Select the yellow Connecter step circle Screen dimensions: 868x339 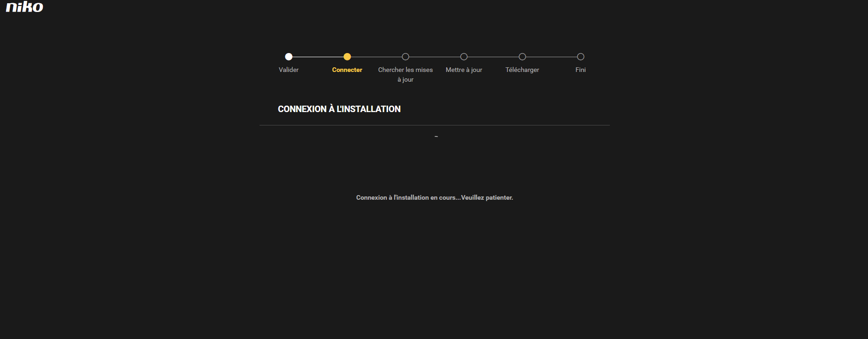[347, 57]
